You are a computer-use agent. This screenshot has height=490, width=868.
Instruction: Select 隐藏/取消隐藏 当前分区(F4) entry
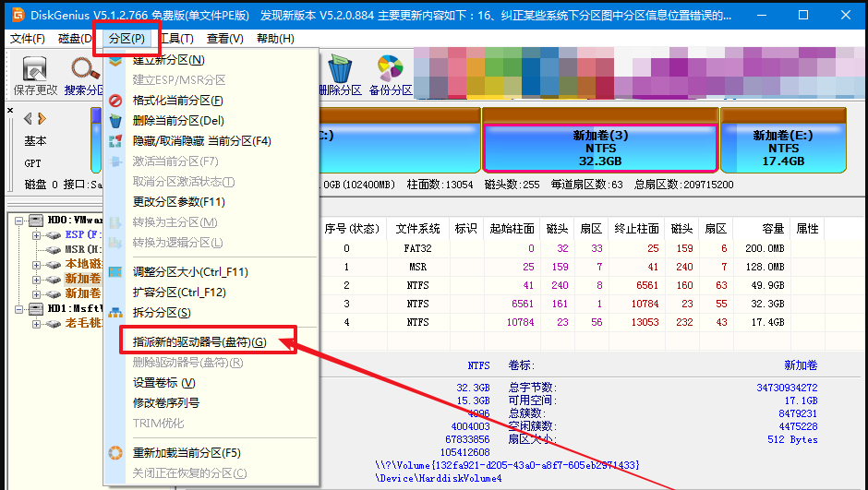211,141
